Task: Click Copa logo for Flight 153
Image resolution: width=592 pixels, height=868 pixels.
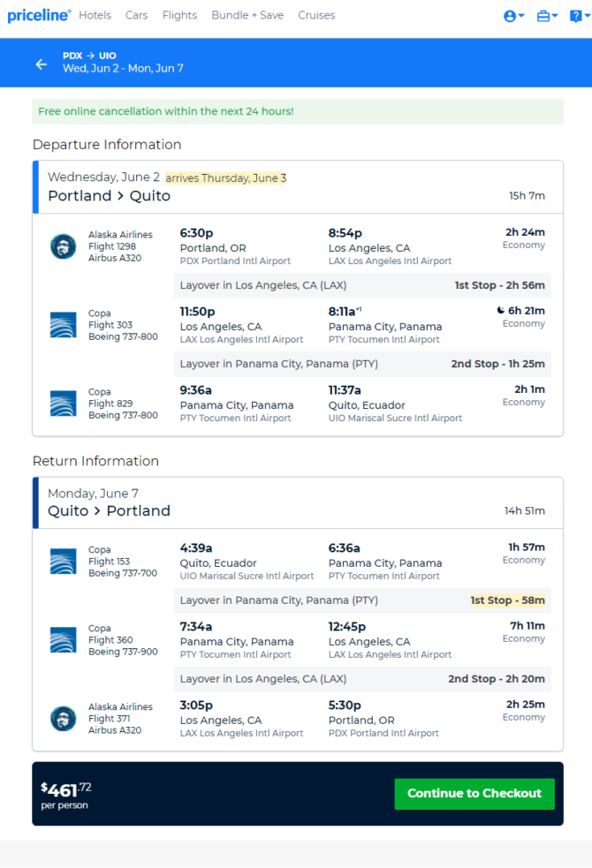Action: click(x=63, y=562)
